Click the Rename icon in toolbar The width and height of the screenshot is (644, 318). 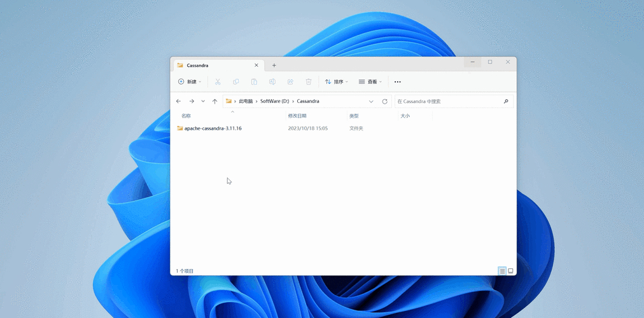(x=272, y=81)
